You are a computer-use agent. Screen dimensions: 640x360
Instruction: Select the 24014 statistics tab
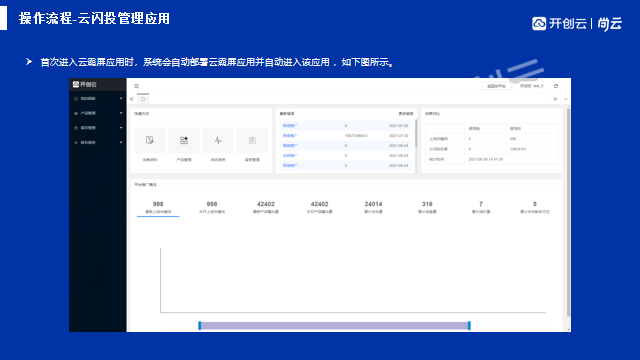(x=373, y=207)
